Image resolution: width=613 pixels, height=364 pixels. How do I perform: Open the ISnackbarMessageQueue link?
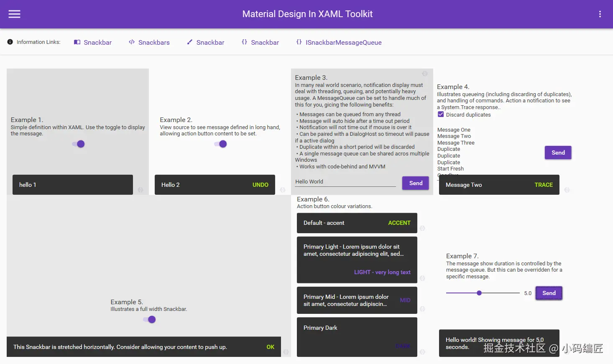(x=343, y=43)
